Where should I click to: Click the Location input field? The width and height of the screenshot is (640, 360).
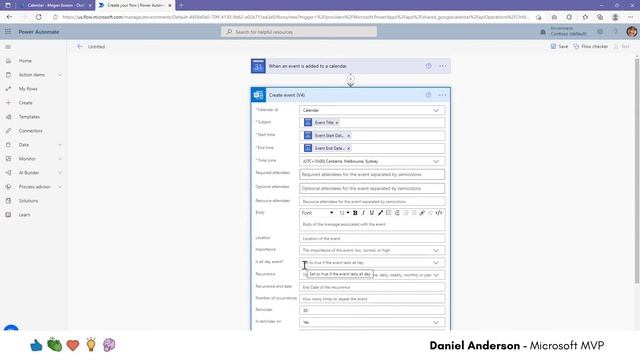tap(372, 238)
